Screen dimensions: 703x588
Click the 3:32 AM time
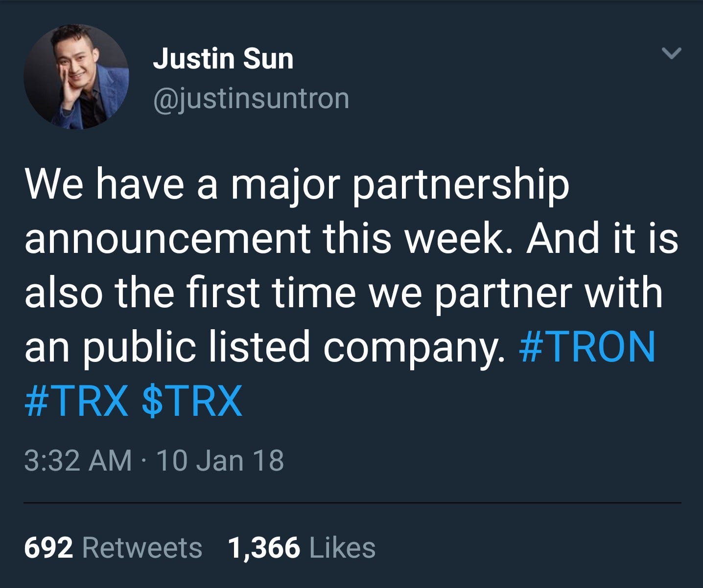pos(78,461)
